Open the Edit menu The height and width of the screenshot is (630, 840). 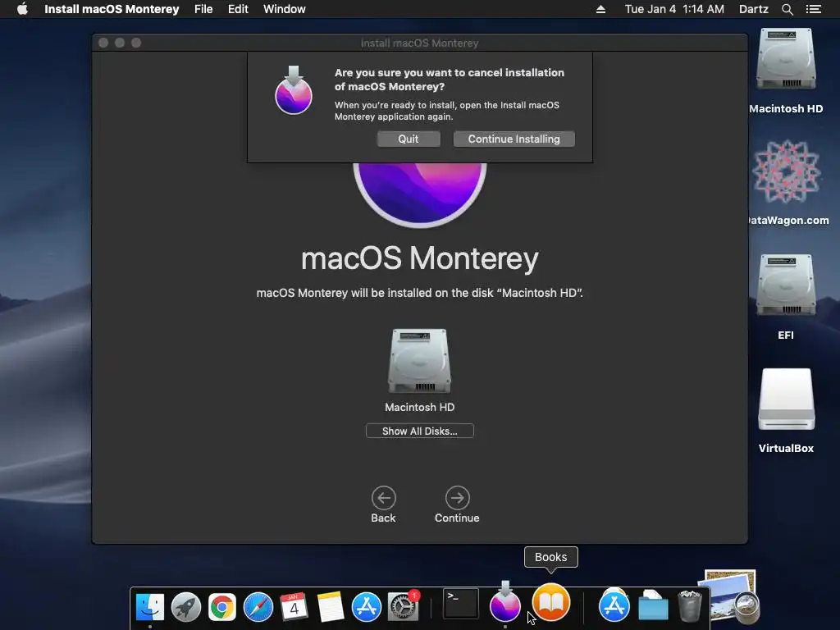click(238, 9)
